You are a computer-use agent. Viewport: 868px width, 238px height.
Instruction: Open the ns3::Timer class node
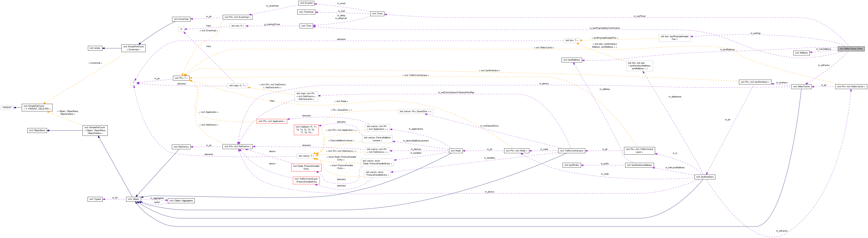pos(377,13)
